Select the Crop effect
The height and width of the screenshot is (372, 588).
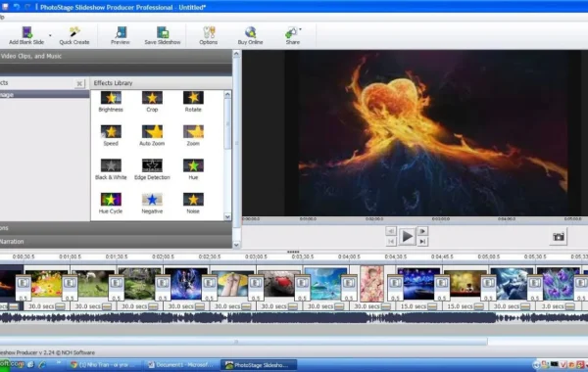[x=152, y=102]
